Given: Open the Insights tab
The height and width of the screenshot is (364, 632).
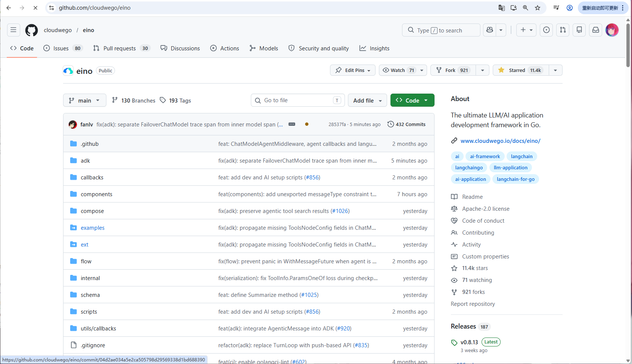Looking at the screenshot, I should [374, 48].
